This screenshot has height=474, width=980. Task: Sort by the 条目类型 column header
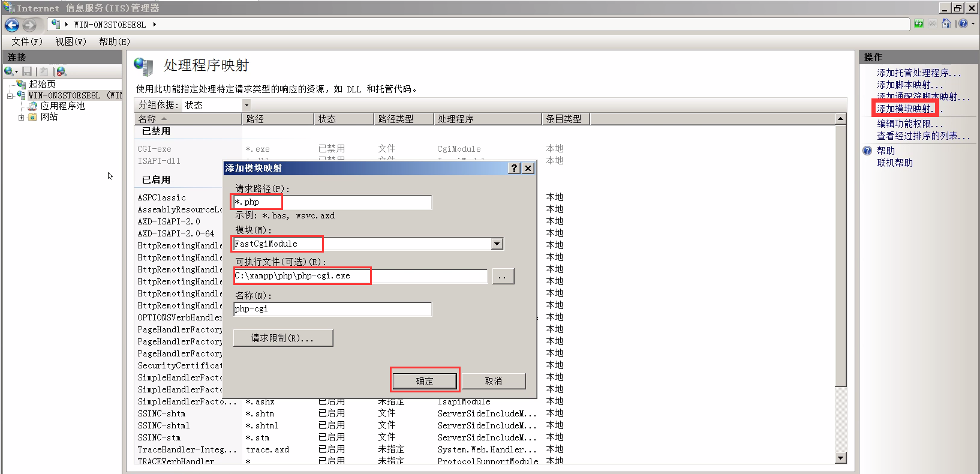tap(566, 119)
